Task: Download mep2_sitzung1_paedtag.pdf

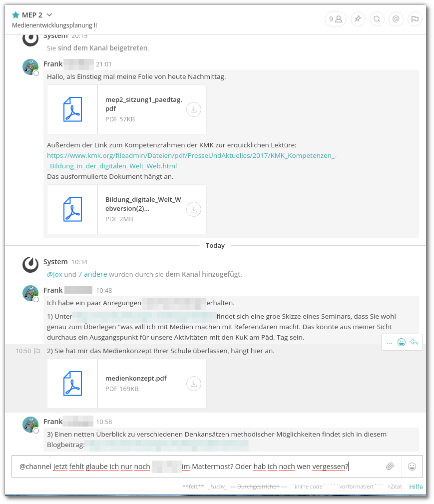Action: (194, 109)
